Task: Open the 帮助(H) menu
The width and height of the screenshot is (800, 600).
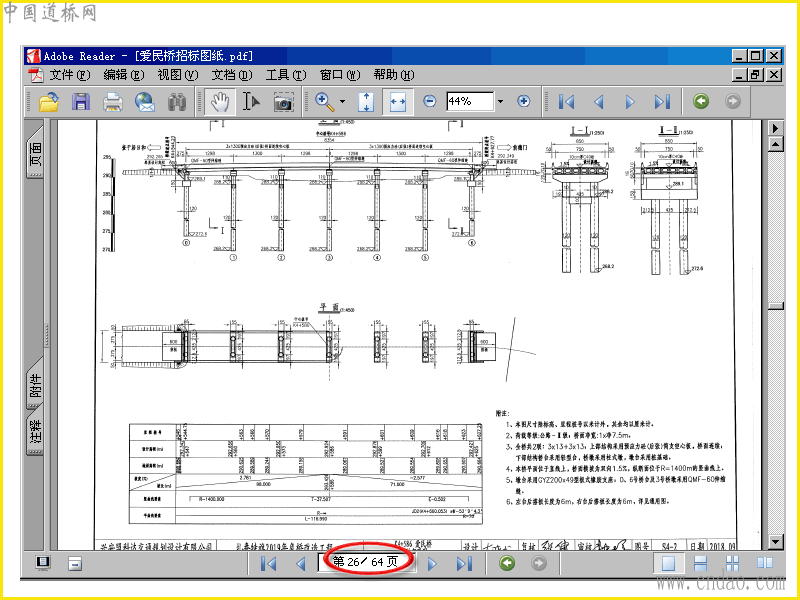Action: click(394, 75)
